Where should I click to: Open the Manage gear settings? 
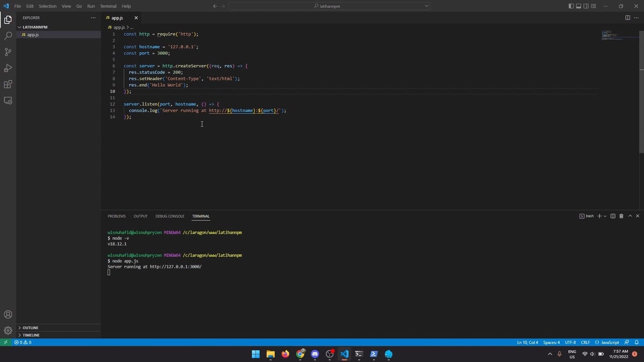pyautogui.click(x=8, y=330)
